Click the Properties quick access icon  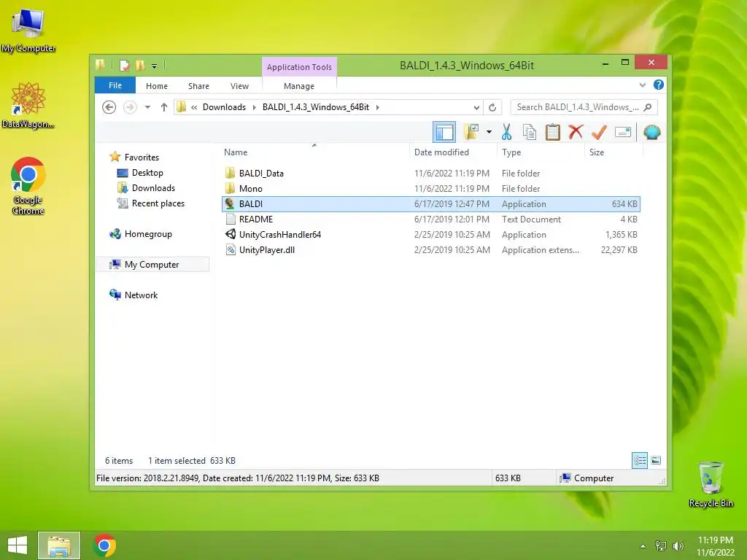124,65
